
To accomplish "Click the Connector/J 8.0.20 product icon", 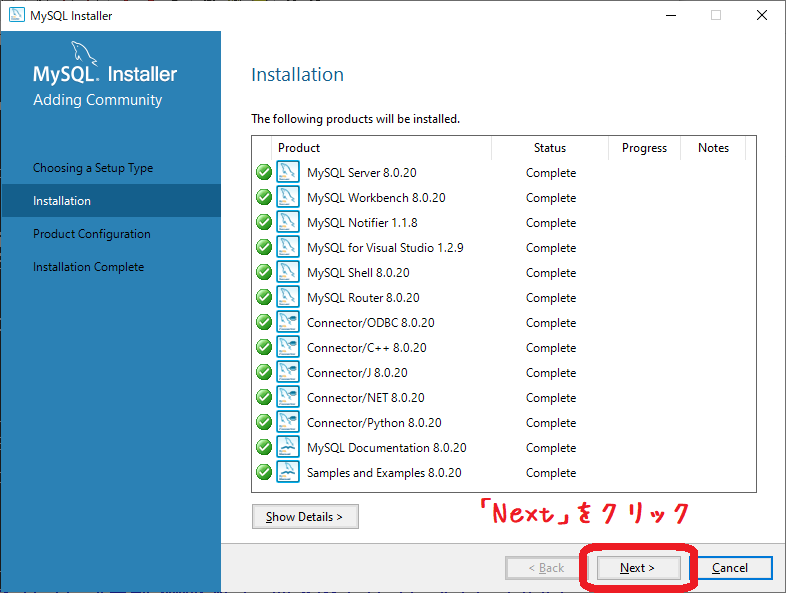I will (x=288, y=372).
